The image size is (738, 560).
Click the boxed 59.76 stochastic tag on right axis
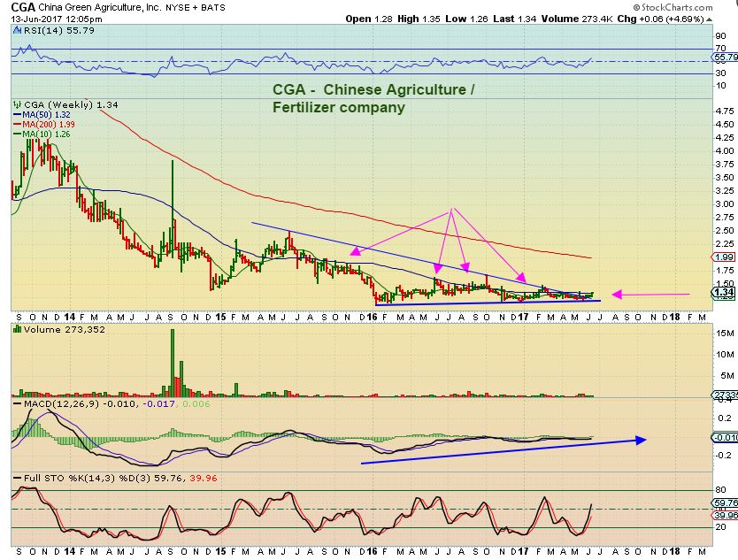(x=726, y=503)
